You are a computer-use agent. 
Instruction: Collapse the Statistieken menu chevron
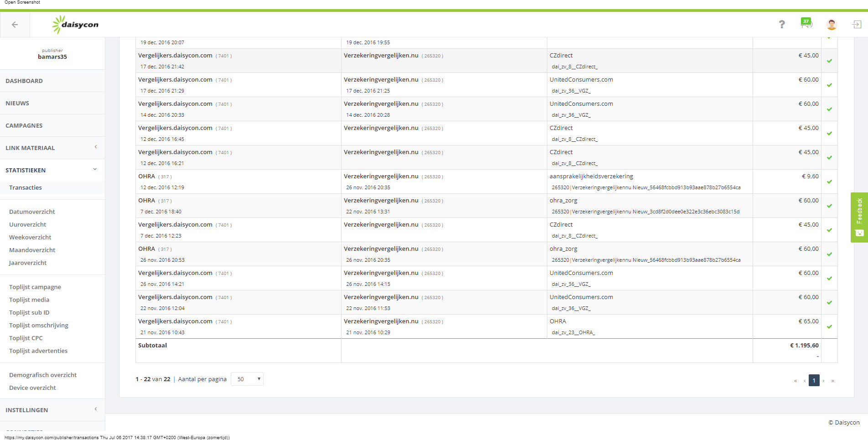95,169
